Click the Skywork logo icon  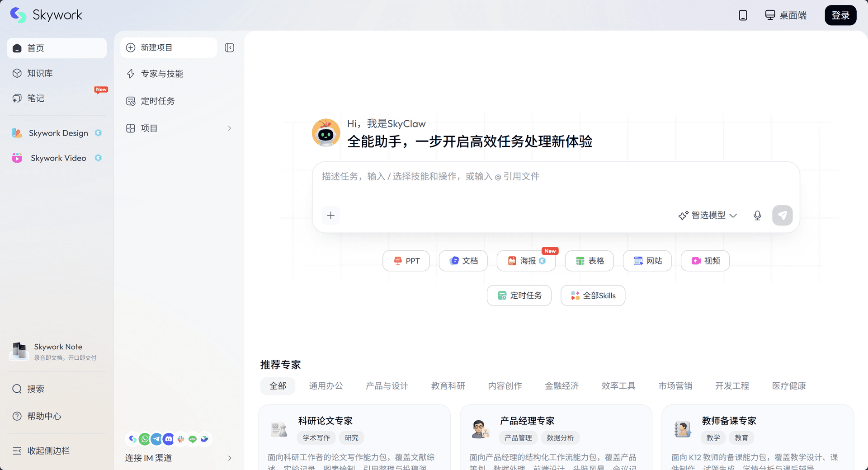(x=18, y=15)
